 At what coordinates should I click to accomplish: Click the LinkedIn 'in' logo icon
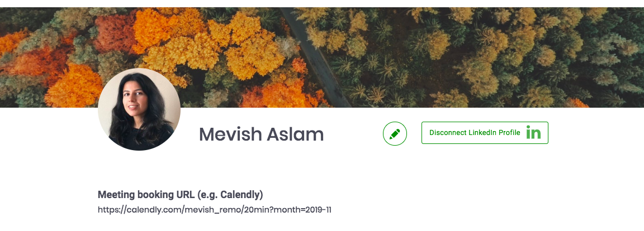(x=533, y=133)
